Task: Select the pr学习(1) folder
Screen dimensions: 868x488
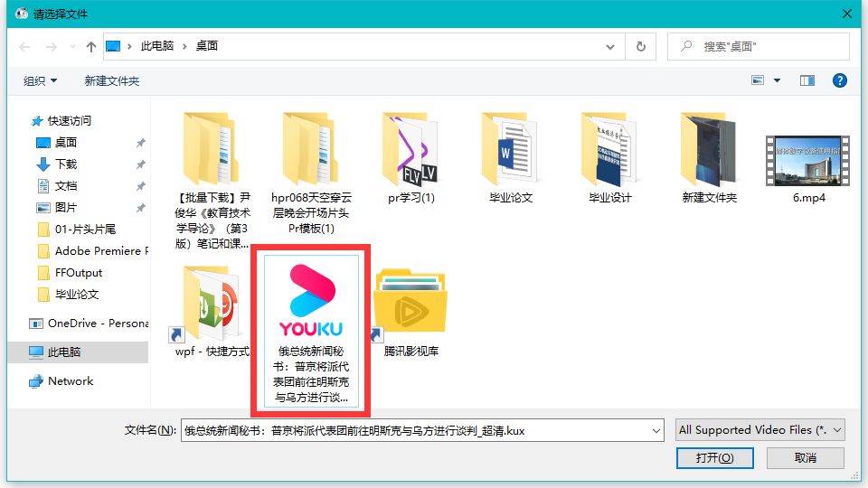Action: pos(410,158)
